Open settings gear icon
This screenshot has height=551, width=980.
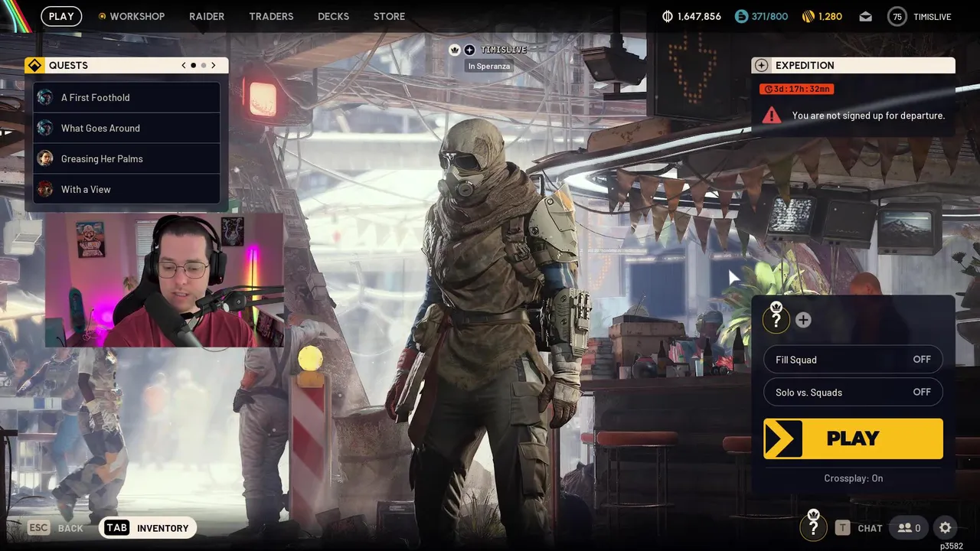point(946,527)
